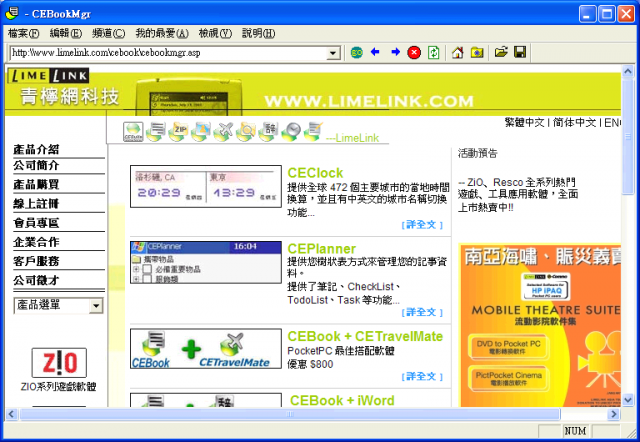Click the Mobile Theatre Suite advertisement banner

540,325
